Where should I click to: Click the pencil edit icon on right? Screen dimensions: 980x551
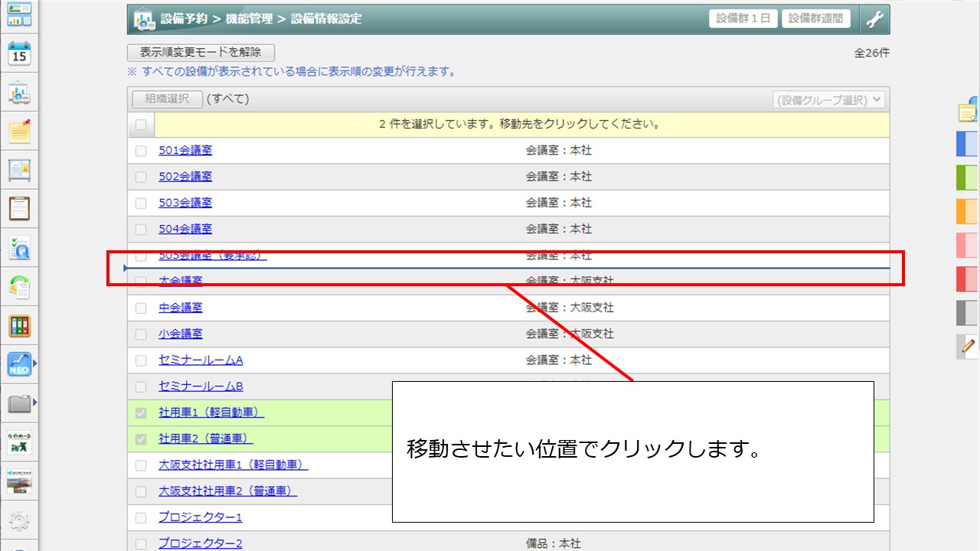[968, 346]
